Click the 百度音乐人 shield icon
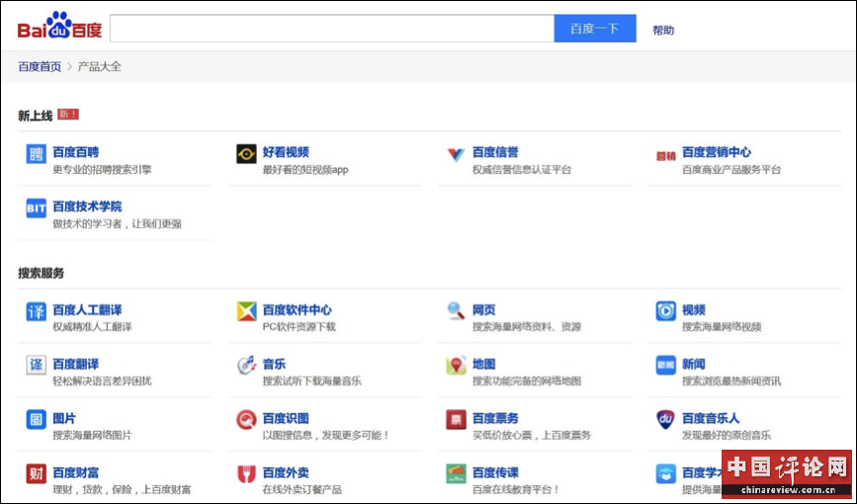857x504 pixels. click(x=665, y=420)
